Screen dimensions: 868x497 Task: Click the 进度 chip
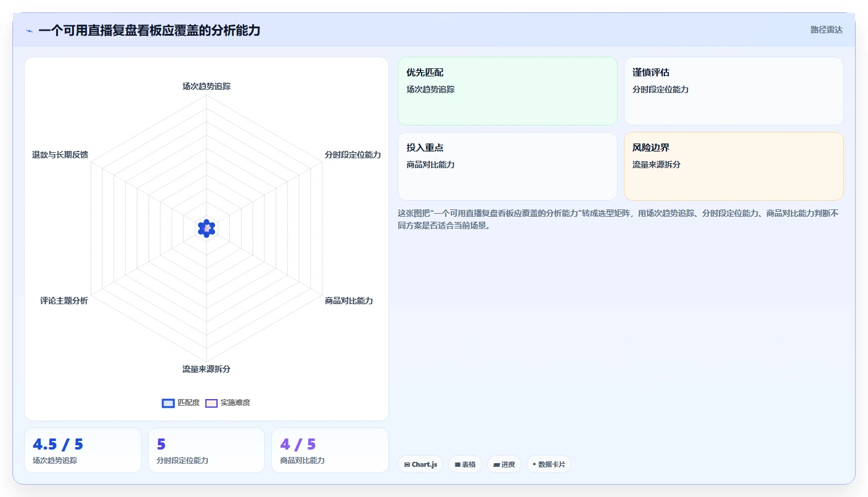click(504, 464)
